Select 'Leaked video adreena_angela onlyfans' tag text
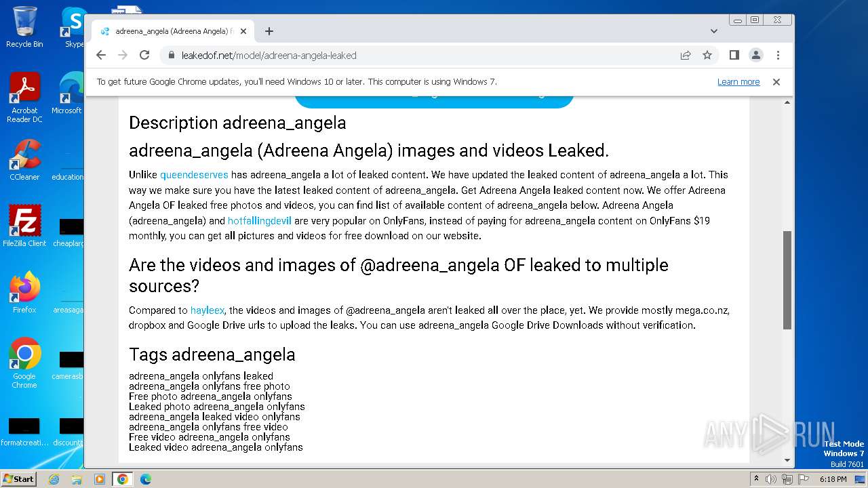This screenshot has width=868, height=488. 216,447
